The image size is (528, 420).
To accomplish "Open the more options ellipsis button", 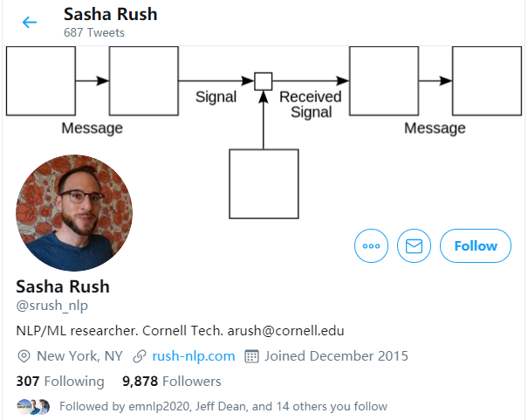I will (x=371, y=246).
